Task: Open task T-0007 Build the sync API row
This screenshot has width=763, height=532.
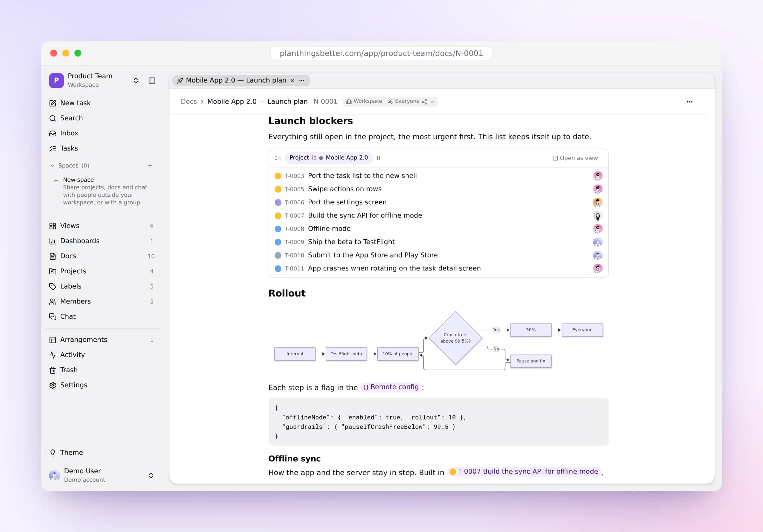Action: [438, 216]
